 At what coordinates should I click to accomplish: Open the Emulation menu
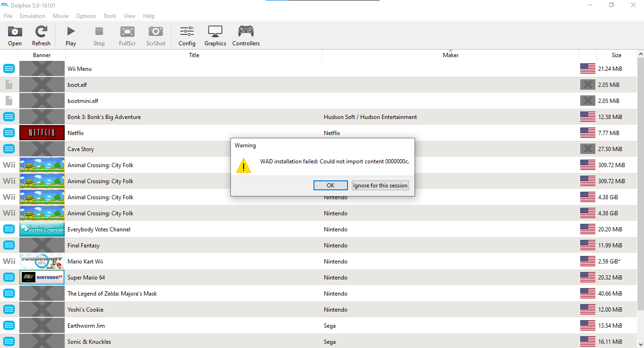(33, 16)
